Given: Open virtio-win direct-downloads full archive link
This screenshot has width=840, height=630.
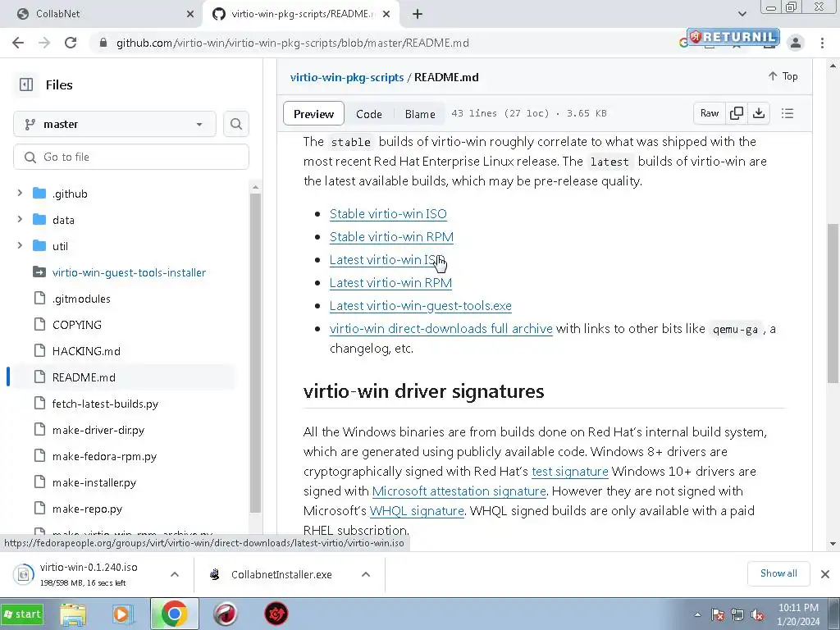Looking at the screenshot, I should click(441, 328).
